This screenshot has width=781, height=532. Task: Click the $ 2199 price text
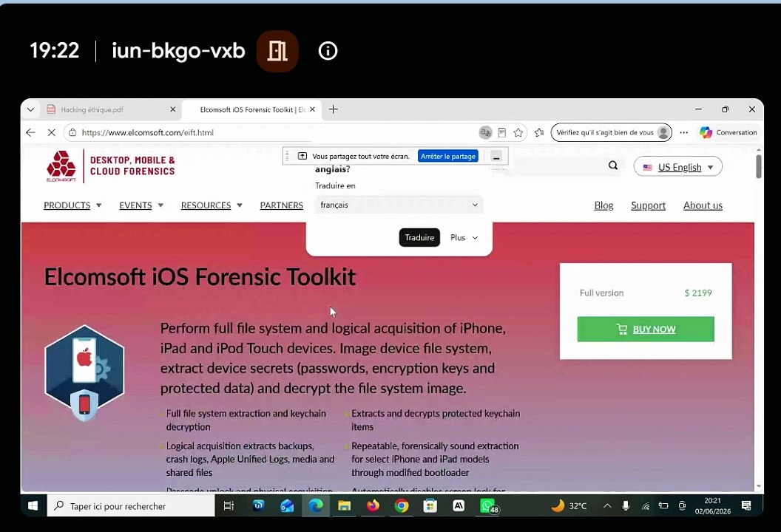coord(698,293)
